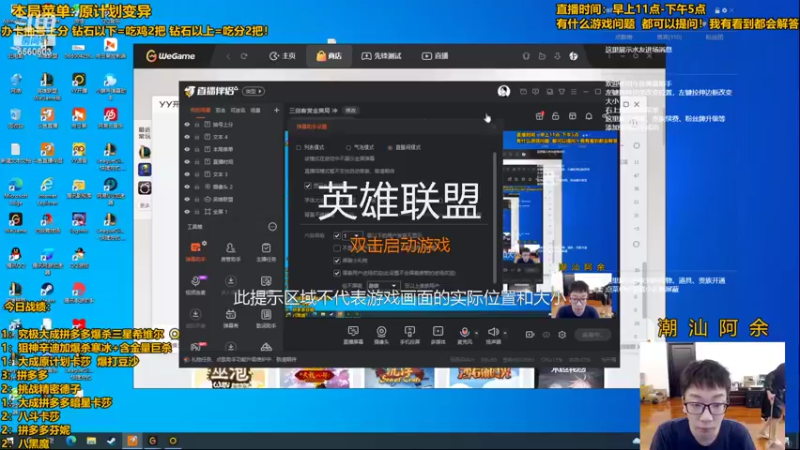Select the first scene tab highlighted in orange
Image resolution: width=800 pixels, height=450 pixels.
(200, 110)
